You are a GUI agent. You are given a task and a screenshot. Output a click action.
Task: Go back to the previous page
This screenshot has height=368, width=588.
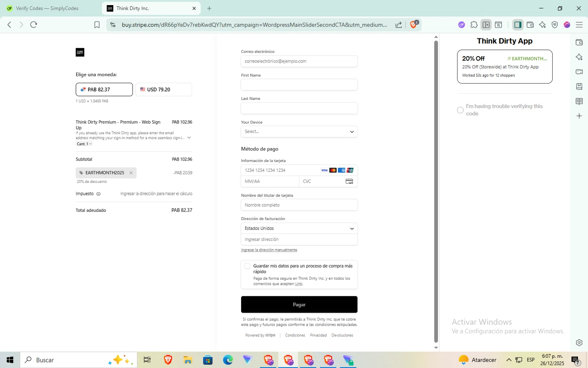click(x=9, y=25)
